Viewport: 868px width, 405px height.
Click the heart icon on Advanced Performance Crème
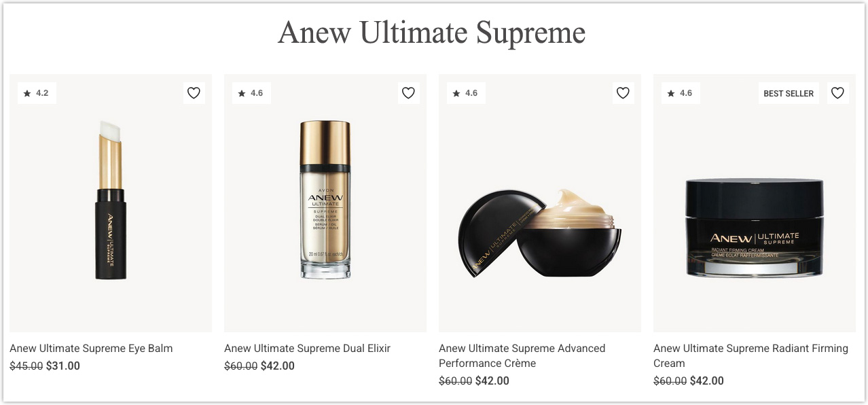click(x=623, y=92)
